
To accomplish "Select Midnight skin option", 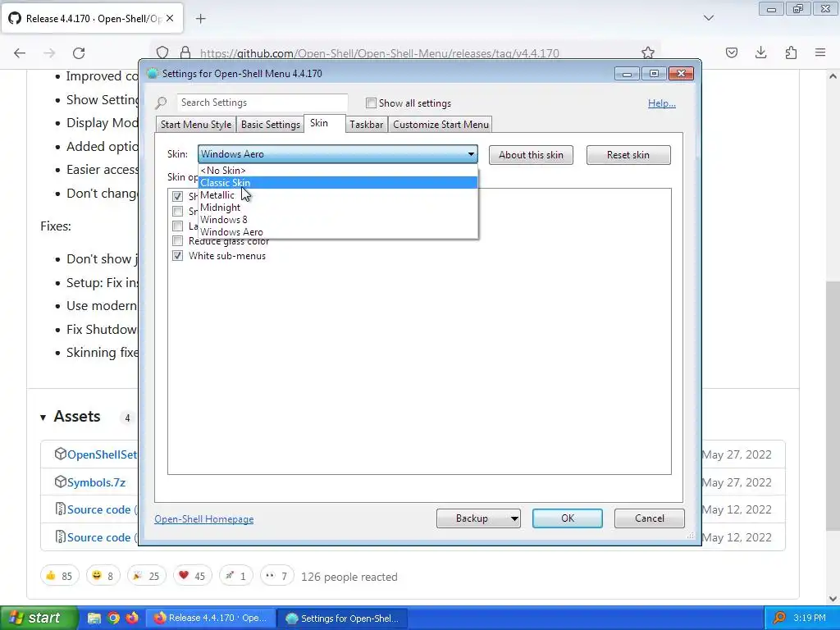I will point(337,208).
